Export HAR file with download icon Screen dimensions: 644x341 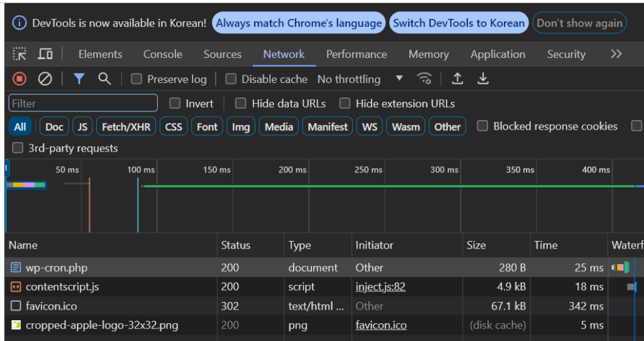click(x=483, y=79)
